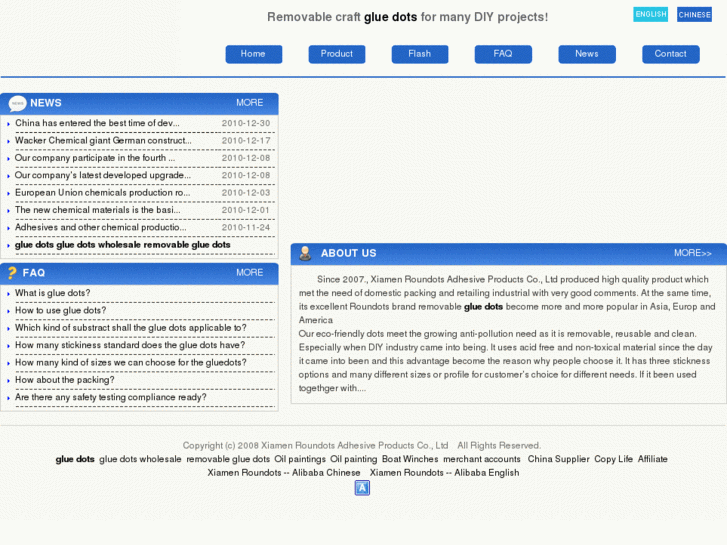Open 'How about the packing?' question
The width and height of the screenshot is (727, 545).
click(64, 380)
